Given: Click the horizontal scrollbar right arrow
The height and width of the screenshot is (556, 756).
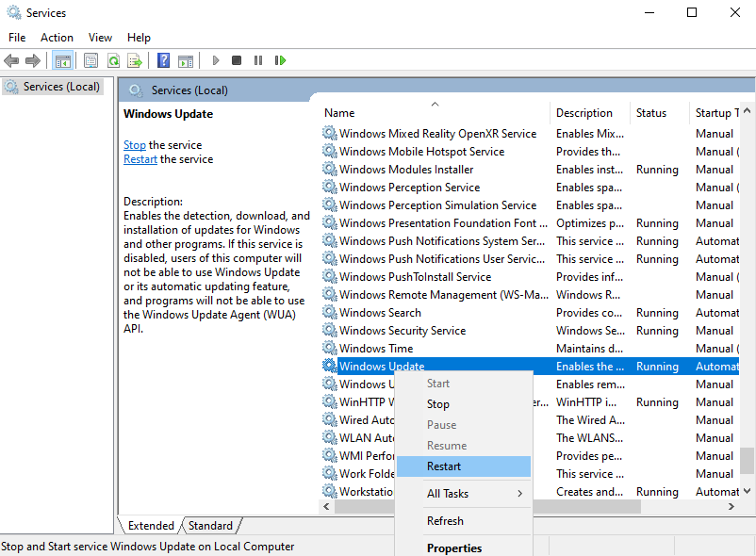Looking at the screenshot, I should point(731,506).
